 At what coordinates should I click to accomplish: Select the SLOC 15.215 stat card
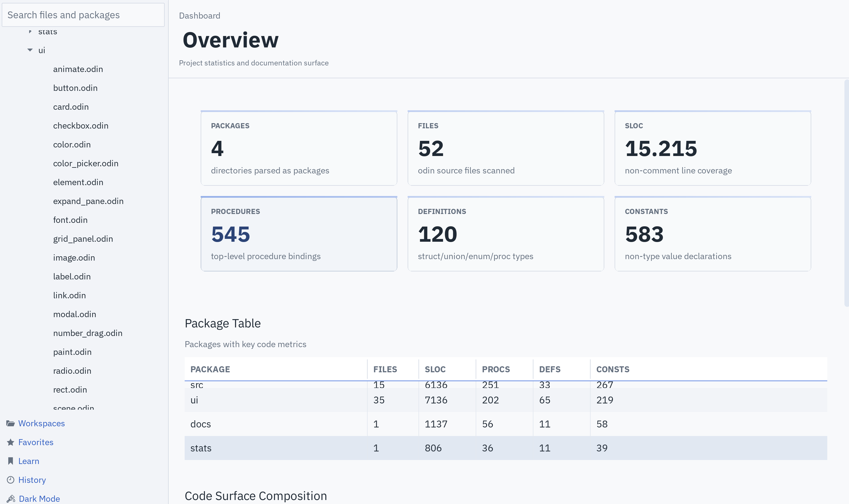(712, 148)
